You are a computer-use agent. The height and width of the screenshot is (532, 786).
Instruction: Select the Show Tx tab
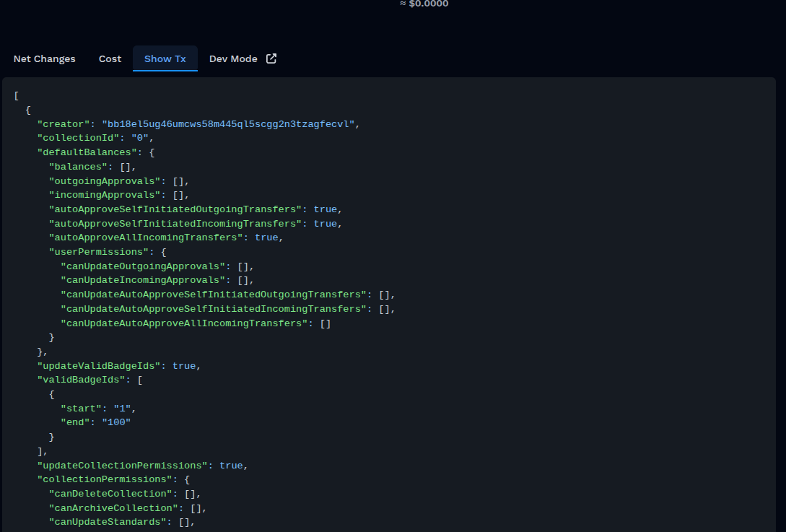click(x=165, y=59)
